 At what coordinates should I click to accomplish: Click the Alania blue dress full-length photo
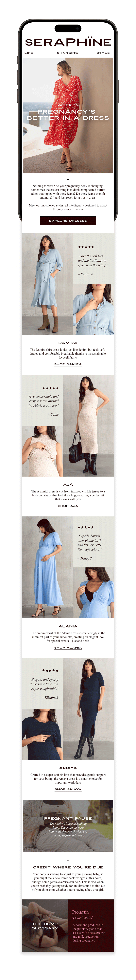click(47, 567)
